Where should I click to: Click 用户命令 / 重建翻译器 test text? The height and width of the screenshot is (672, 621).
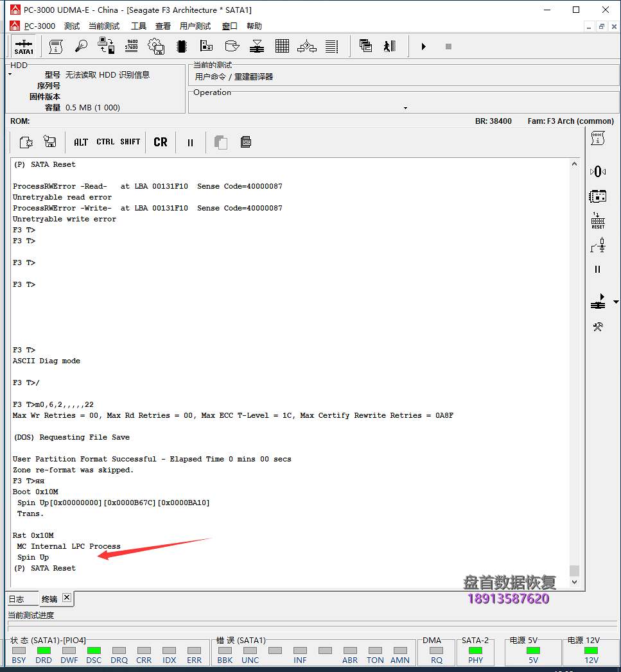234,77
